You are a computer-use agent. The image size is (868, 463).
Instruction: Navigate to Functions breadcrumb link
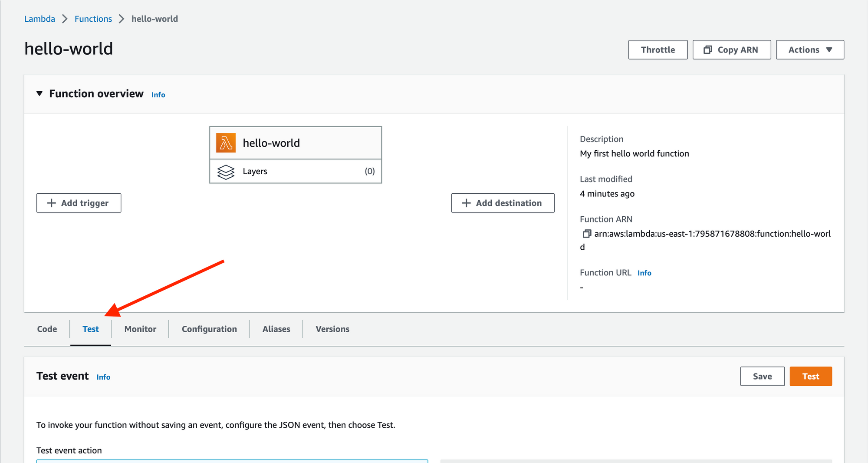pyautogui.click(x=93, y=19)
